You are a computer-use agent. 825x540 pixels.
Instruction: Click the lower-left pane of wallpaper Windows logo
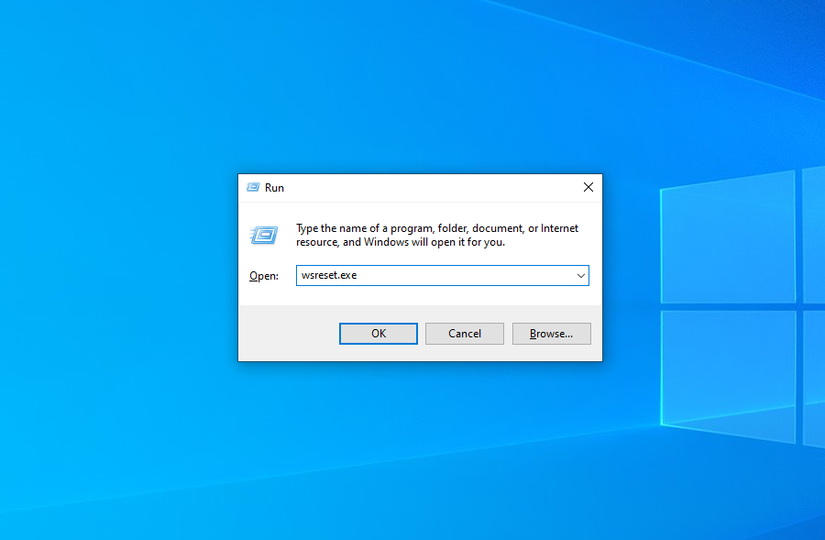pos(727,372)
